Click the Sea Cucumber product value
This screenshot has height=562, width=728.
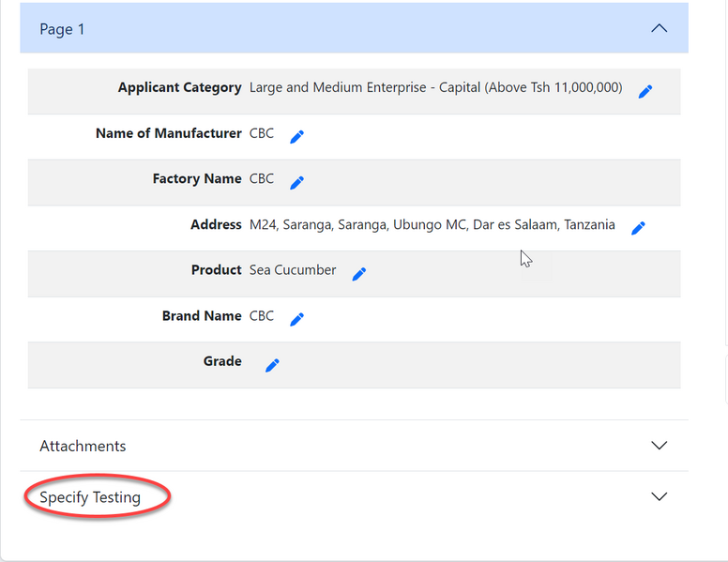click(x=293, y=269)
